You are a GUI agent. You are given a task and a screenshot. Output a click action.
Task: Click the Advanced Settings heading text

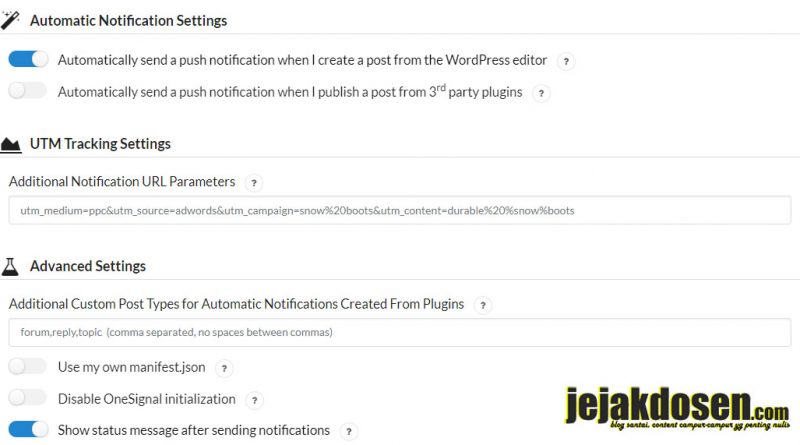click(x=88, y=266)
